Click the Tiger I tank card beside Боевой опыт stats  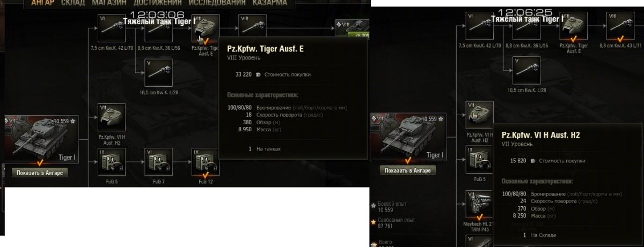pos(408,137)
